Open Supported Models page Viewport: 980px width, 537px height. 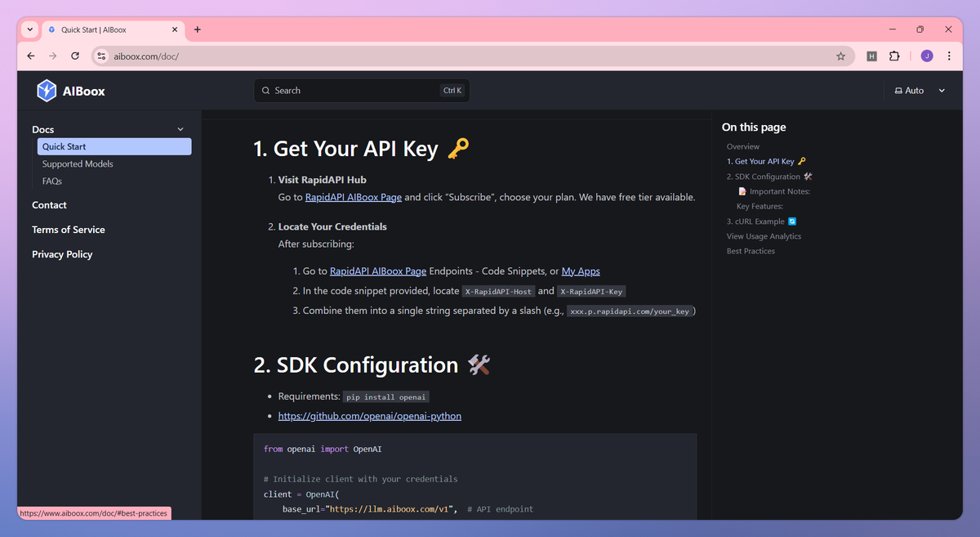coord(78,164)
